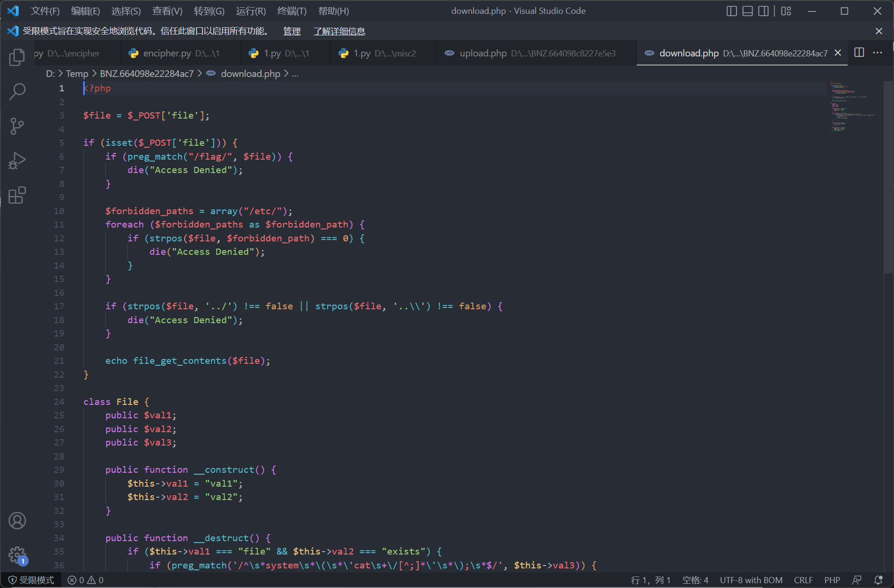Open the editor More Actions ellipsis
Image resolution: width=894 pixels, height=588 pixels.
(x=877, y=53)
